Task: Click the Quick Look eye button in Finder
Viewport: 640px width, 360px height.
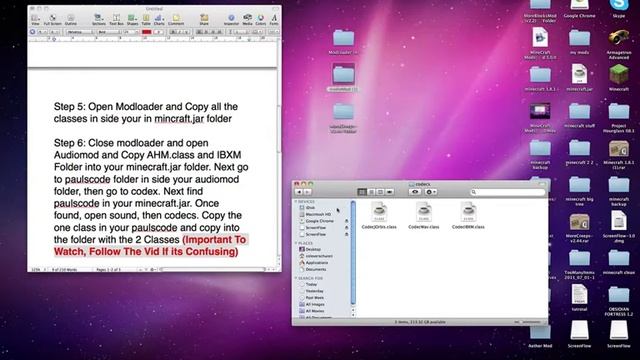Action: coord(415,192)
